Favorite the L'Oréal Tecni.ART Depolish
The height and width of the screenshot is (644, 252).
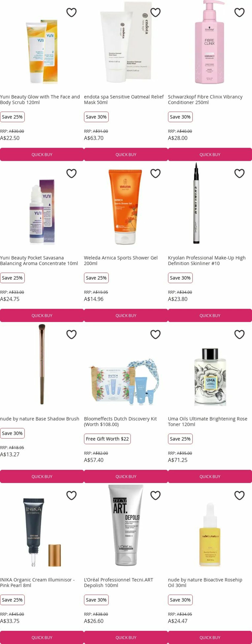(155, 495)
